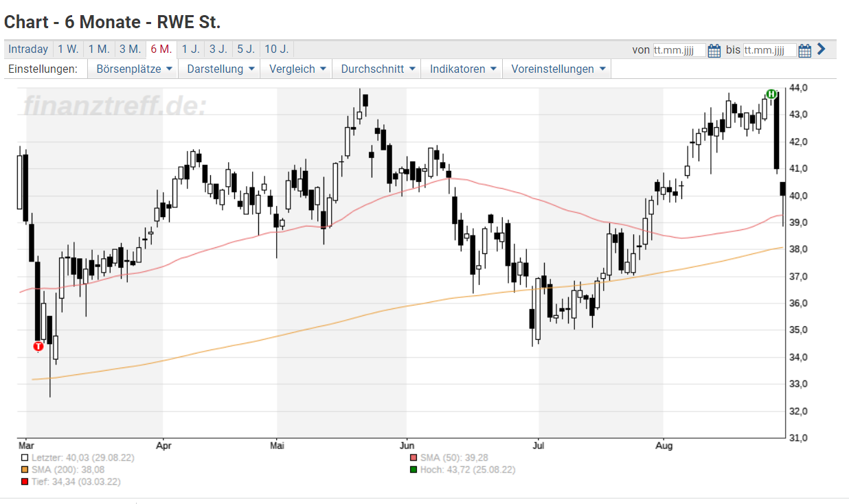Screen dimensions: 849x504
Task: Expand the Durchschnitt dropdown
Action: (x=378, y=69)
